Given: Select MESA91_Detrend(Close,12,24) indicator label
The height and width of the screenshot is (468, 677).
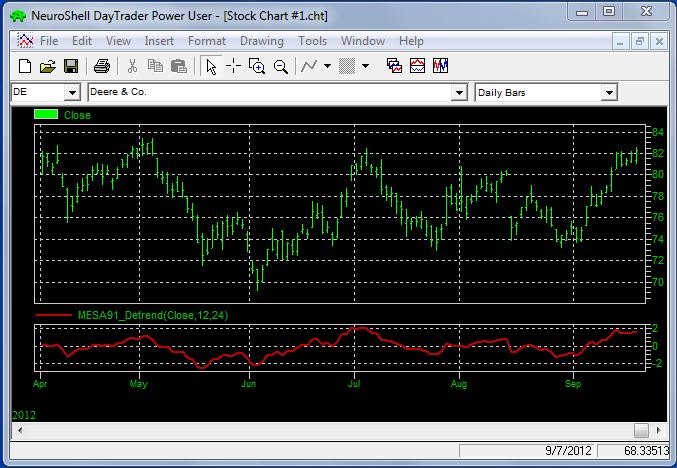Looking at the screenshot, I should click(153, 315).
